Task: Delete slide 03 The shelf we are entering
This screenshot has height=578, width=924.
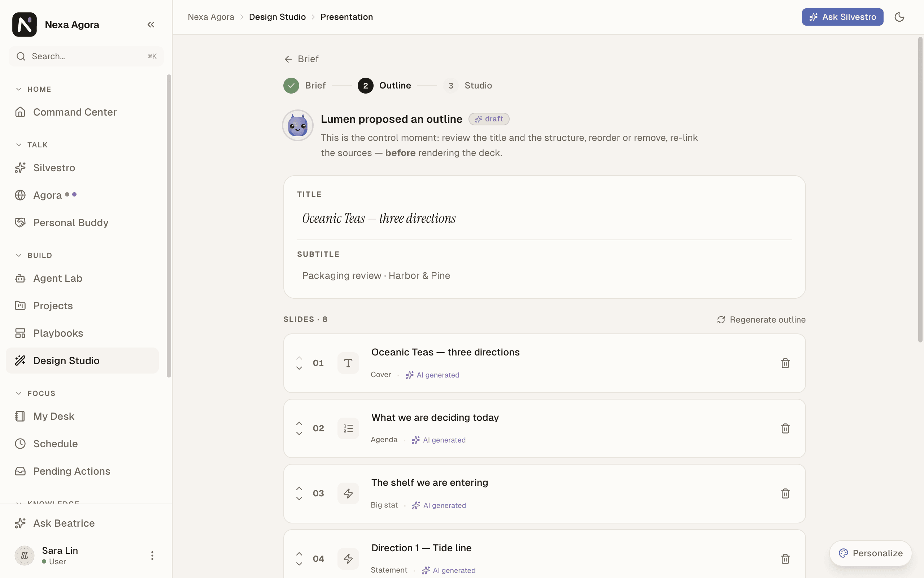Action: [x=785, y=493]
